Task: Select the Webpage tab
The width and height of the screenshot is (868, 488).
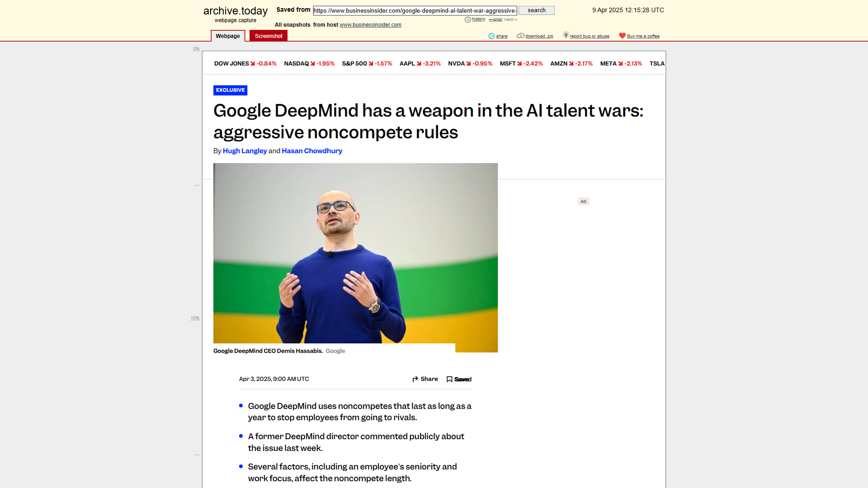Action: (228, 36)
